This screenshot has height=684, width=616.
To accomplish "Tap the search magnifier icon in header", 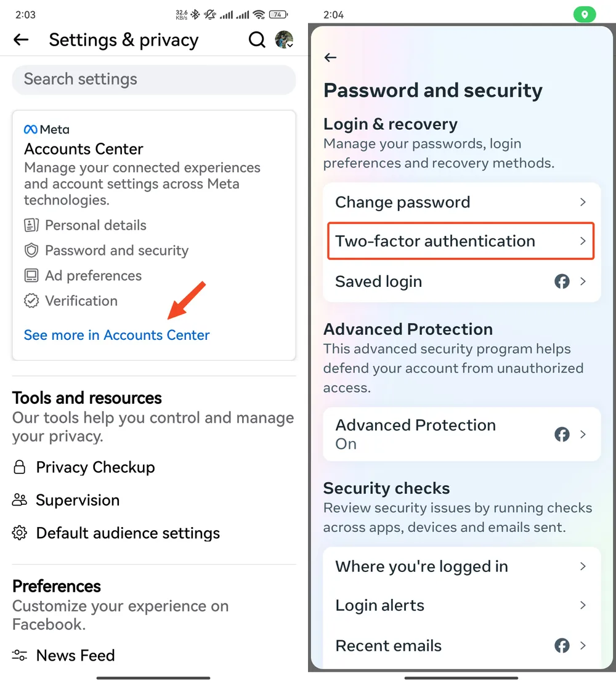I will pyautogui.click(x=257, y=40).
